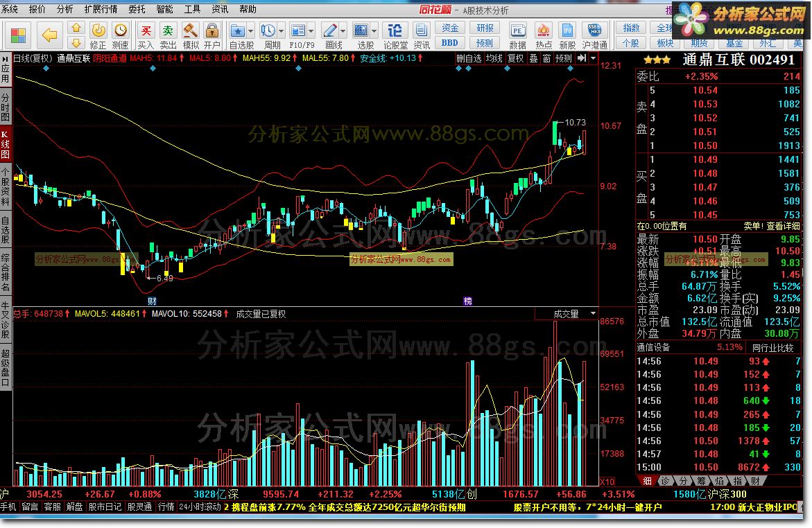Open the 系统 menu
This screenshot has height=528, width=812.
coord(10,9)
